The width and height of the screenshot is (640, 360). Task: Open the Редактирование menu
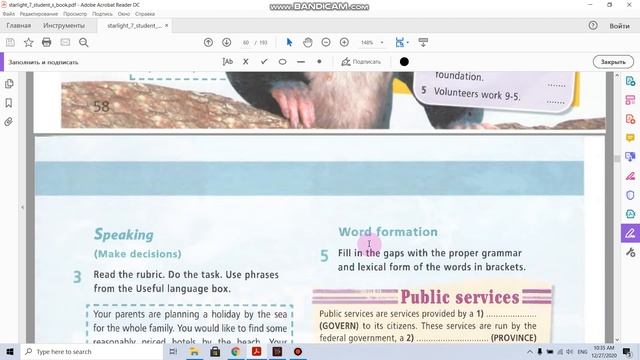pyautogui.click(x=39, y=14)
